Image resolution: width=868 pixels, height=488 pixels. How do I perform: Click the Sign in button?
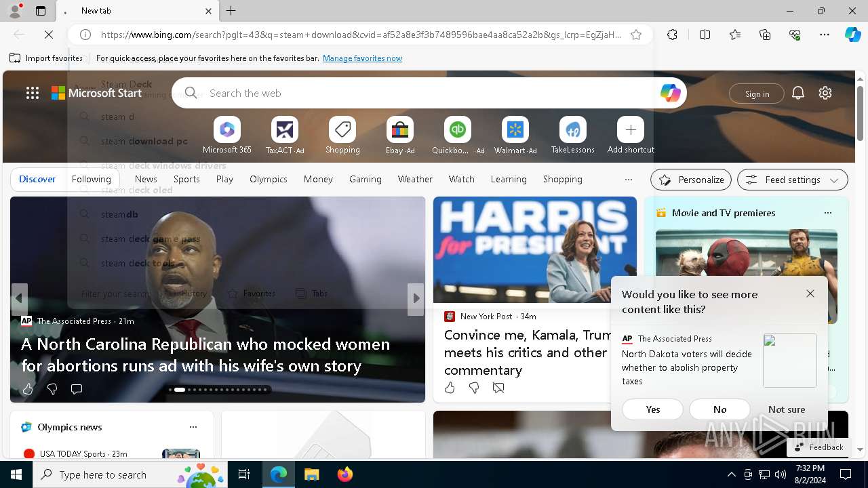coord(757,94)
